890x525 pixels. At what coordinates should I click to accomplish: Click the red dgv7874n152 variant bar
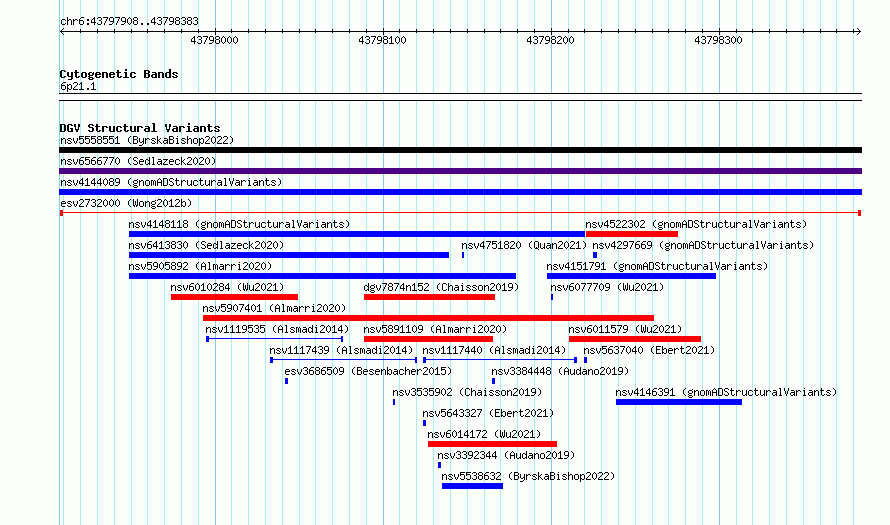click(x=430, y=297)
